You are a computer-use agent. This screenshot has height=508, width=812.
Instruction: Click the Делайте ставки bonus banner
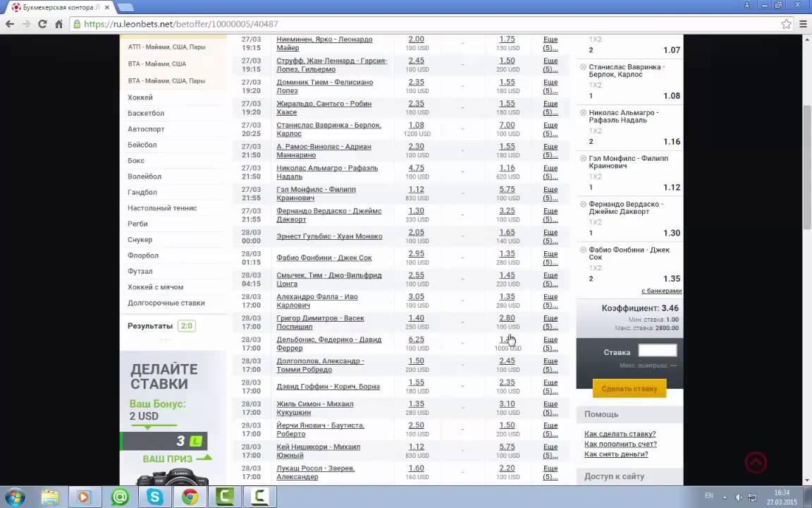tap(173, 418)
